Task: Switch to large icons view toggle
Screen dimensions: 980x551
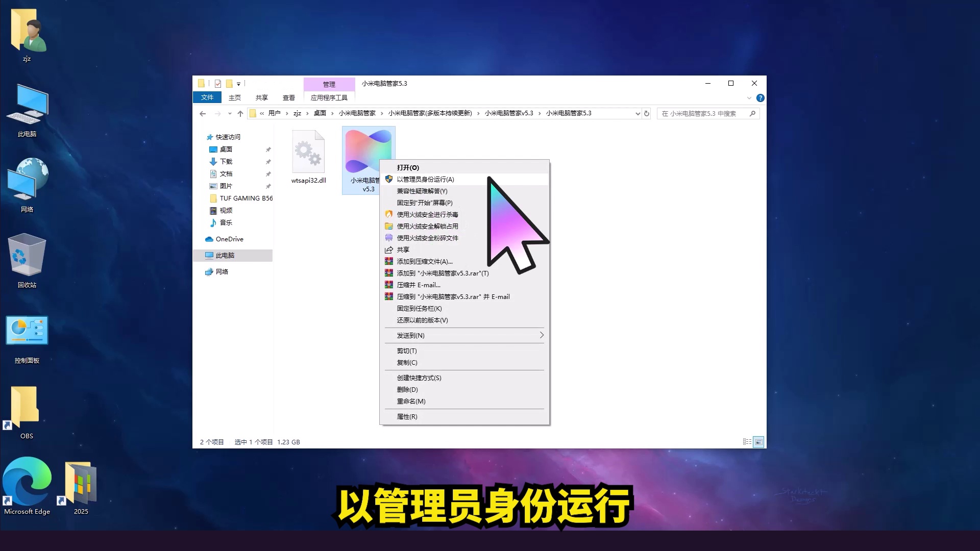Action: (759, 442)
